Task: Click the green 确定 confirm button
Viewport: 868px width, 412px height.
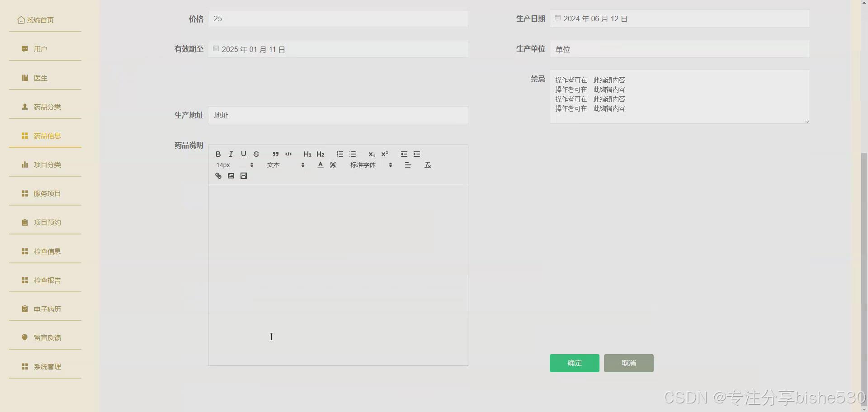Action: click(575, 363)
